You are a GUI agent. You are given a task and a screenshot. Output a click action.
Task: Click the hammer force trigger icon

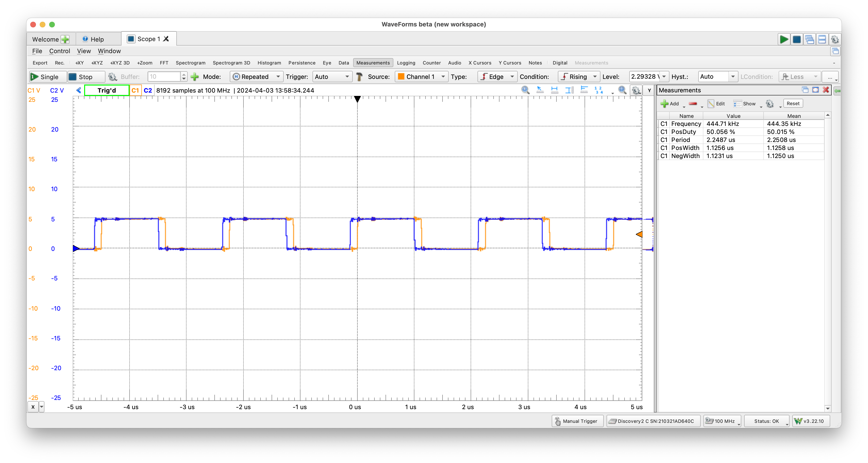(359, 77)
